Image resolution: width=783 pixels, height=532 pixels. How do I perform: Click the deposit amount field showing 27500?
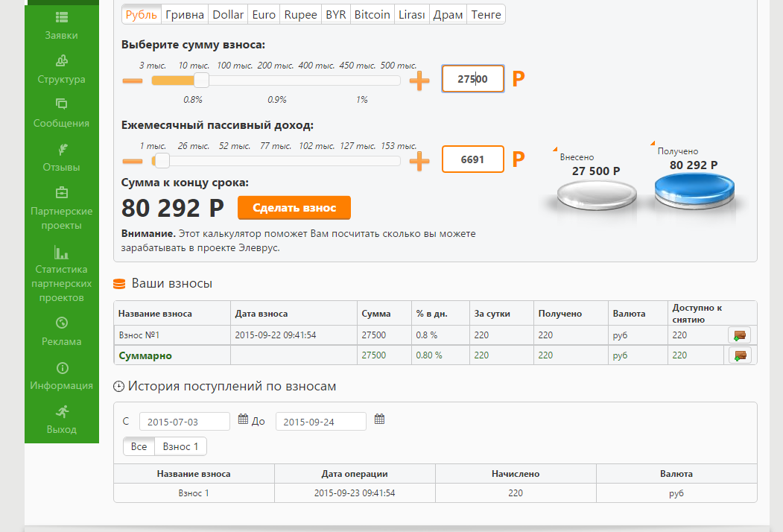click(x=473, y=78)
